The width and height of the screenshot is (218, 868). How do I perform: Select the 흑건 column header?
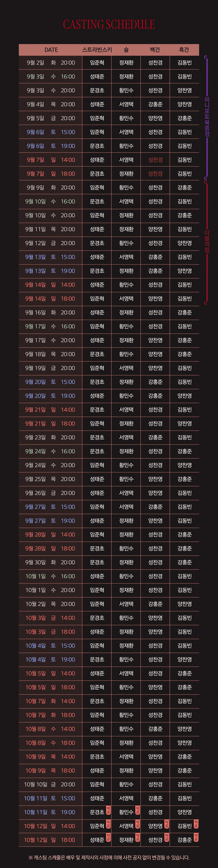click(184, 50)
